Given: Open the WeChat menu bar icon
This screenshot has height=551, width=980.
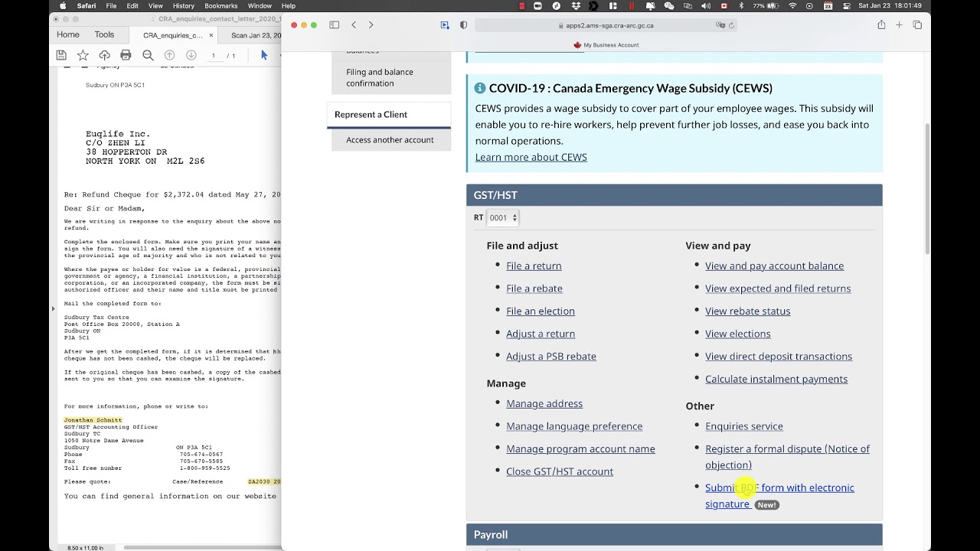Looking at the screenshot, I should (x=669, y=5).
